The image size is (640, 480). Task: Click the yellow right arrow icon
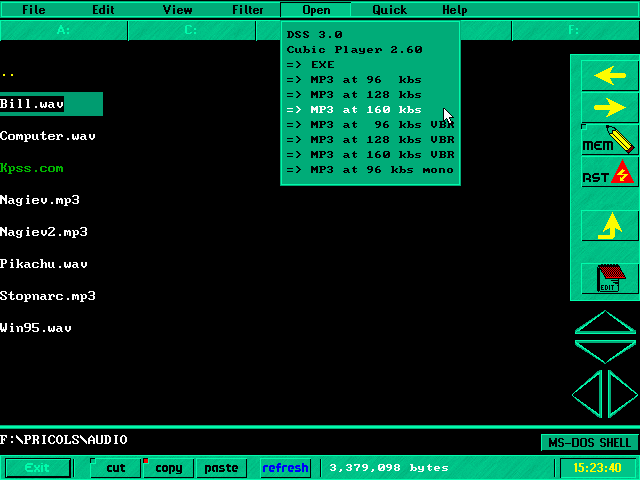pos(609,107)
